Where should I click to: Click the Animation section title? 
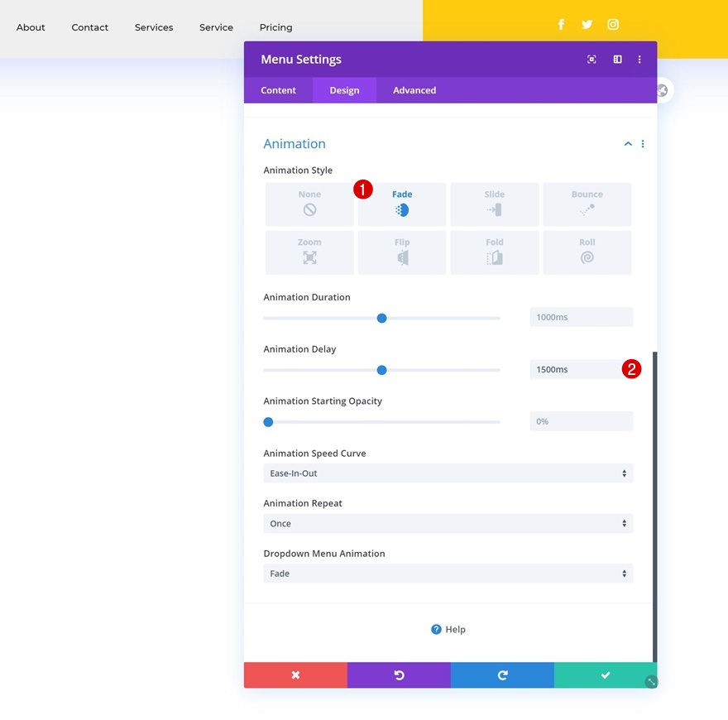pos(295,143)
